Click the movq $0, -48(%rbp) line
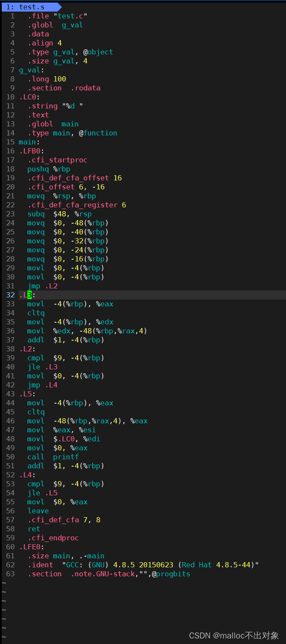The height and width of the screenshot is (644, 286). pyautogui.click(x=68, y=223)
